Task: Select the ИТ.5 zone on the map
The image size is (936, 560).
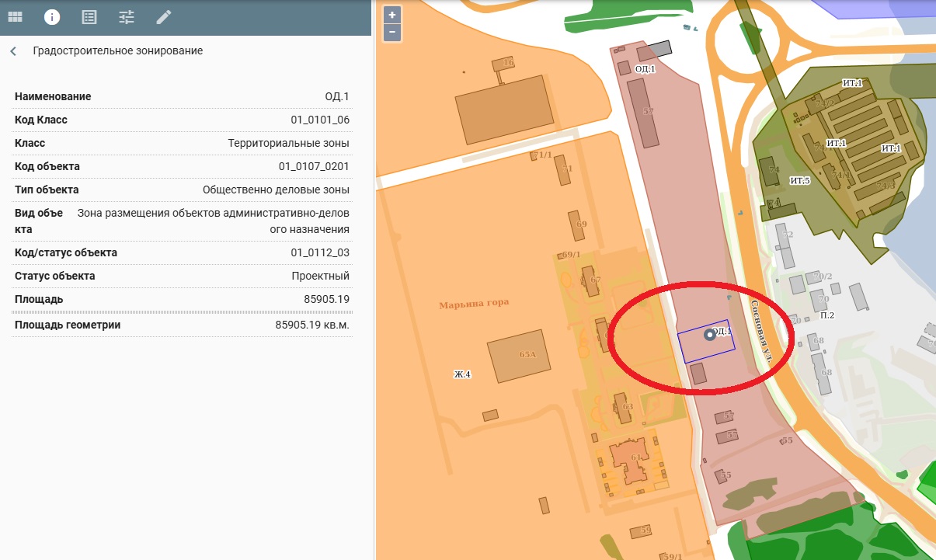Action: (x=799, y=181)
